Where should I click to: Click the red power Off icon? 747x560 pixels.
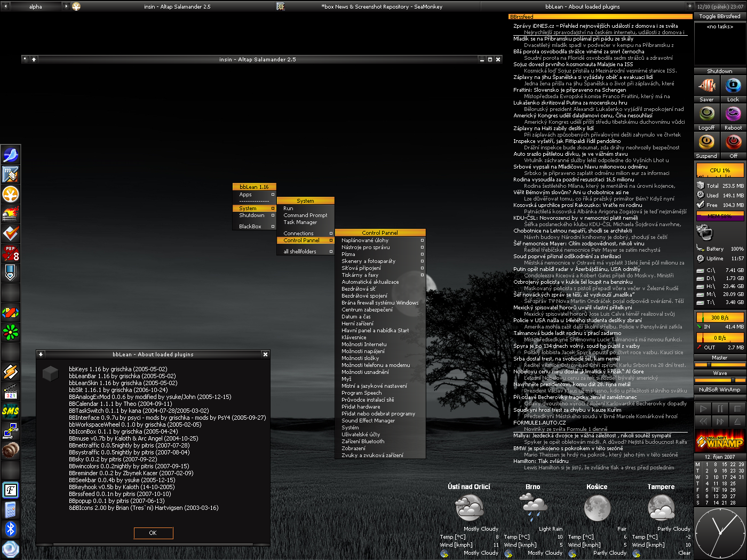point(733,142)
